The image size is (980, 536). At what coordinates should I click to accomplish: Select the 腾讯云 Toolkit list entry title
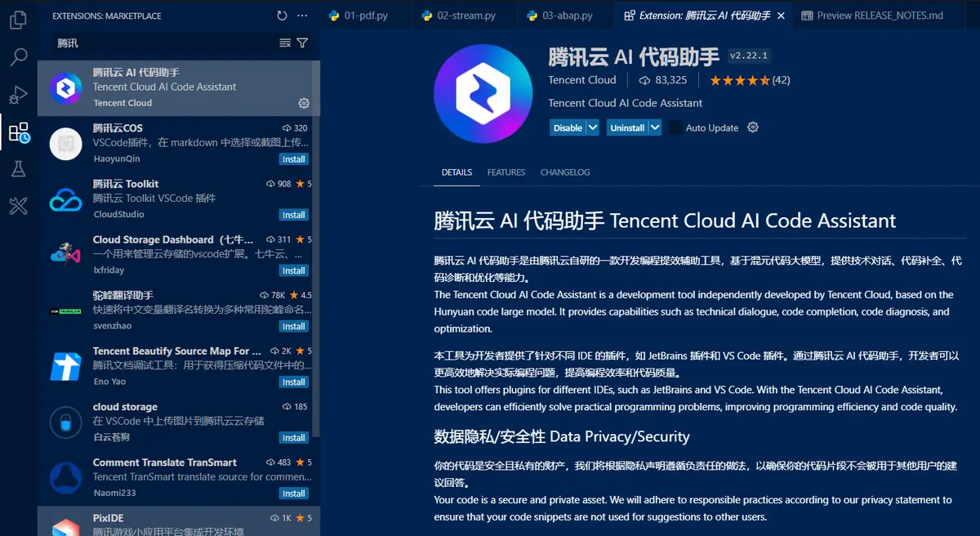coord(126,184)
